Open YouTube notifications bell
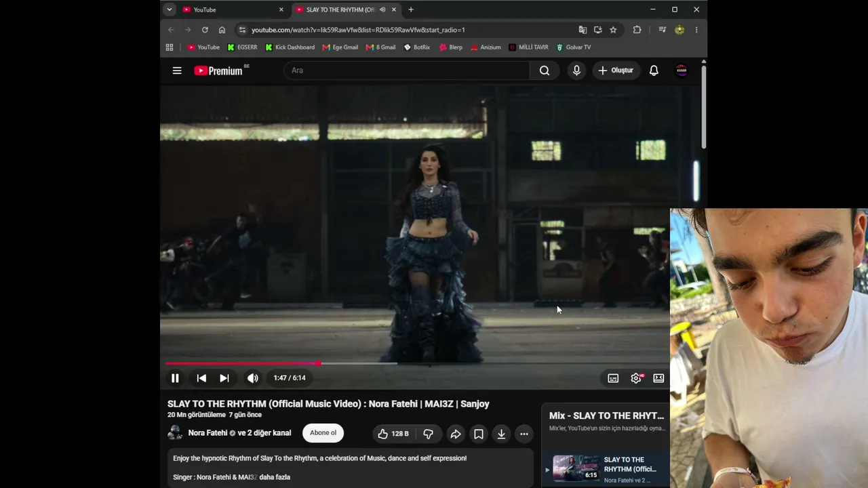868x488 pixels. tap(654, 70)
